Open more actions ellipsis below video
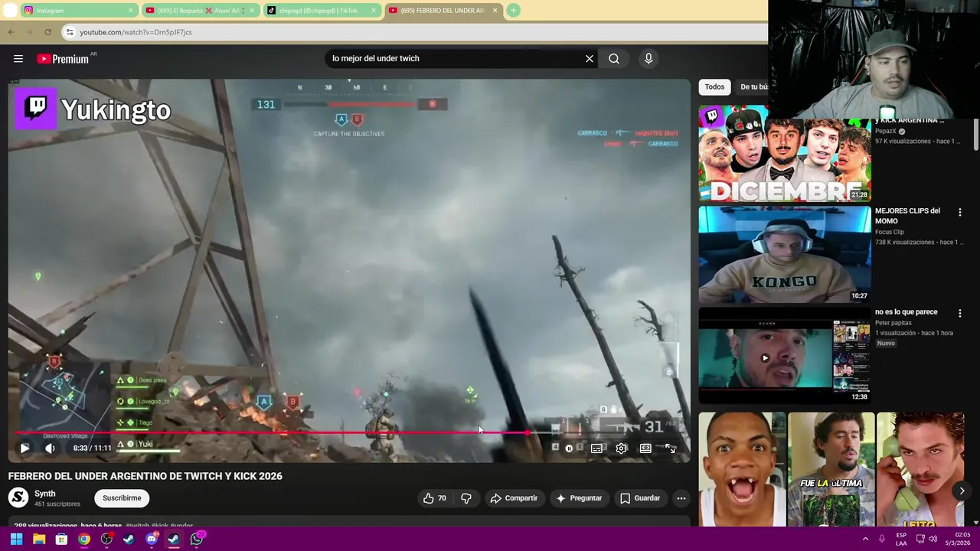 (681, 498)
